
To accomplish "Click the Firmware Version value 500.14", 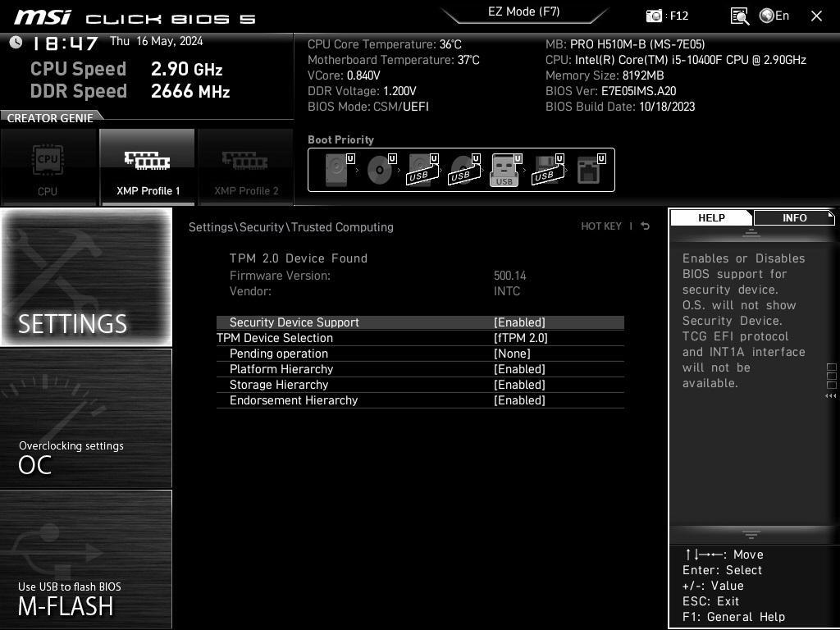I will point(510,276).
